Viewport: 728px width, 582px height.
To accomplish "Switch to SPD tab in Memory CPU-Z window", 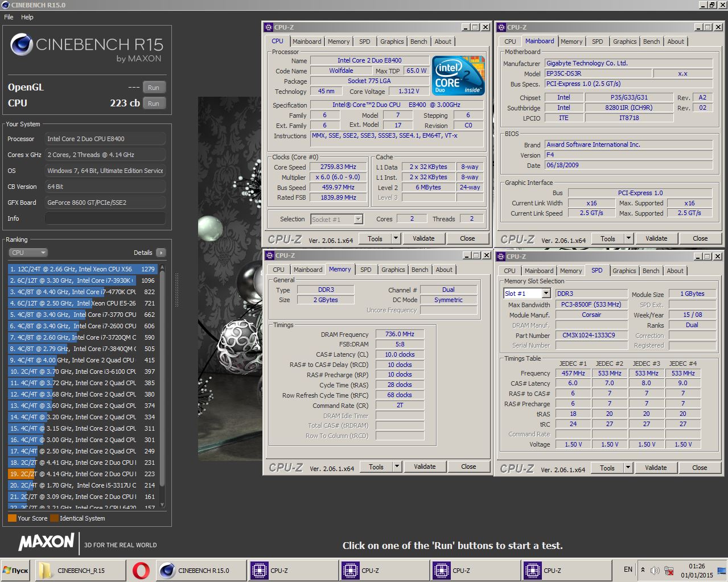I will (366, 270).
